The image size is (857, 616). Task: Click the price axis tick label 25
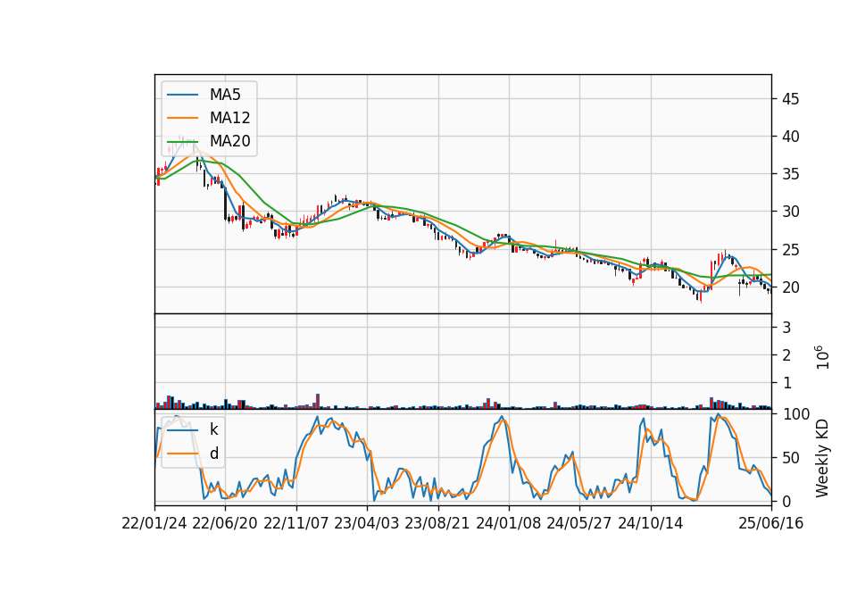tap(790, 250)
